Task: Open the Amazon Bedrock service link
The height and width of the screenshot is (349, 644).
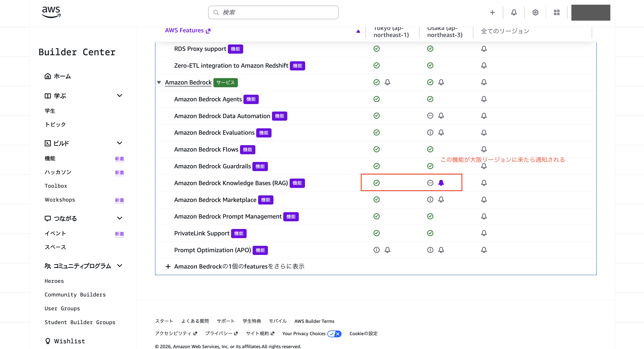Action: [x=188, y=82]
